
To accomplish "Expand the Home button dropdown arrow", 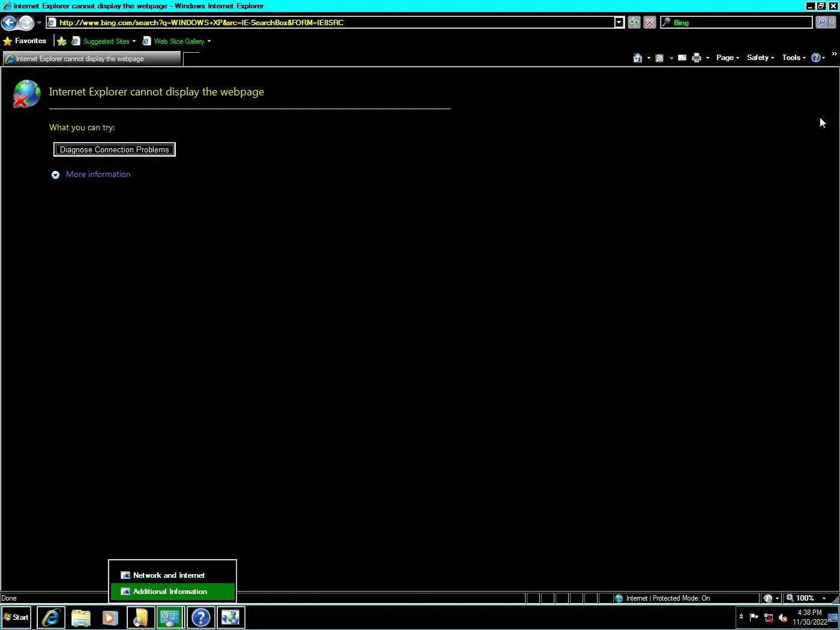I will click(649, 58).
